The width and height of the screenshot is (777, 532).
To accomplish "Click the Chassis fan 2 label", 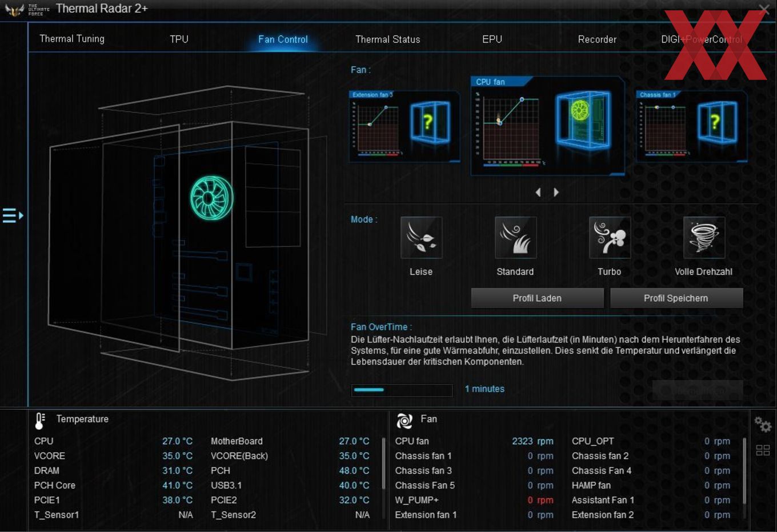I will pyautogui.click(x=600, y=456).
